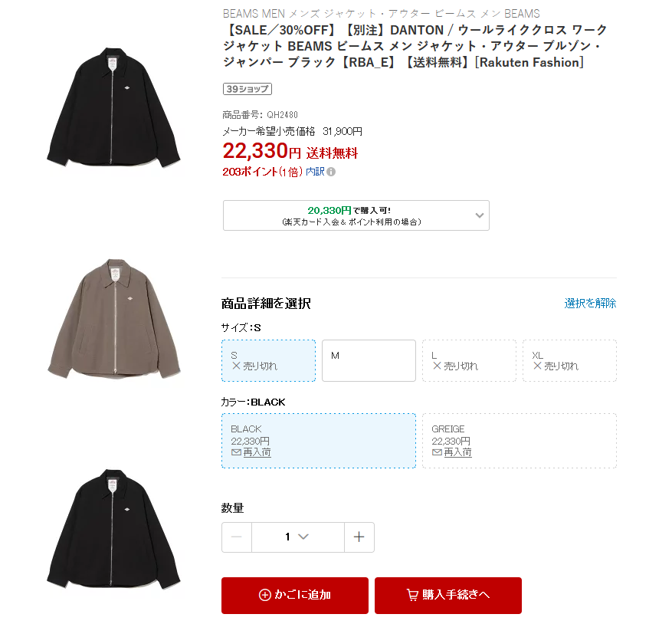Expand the 20,330円 purchase offer panel

356,215
